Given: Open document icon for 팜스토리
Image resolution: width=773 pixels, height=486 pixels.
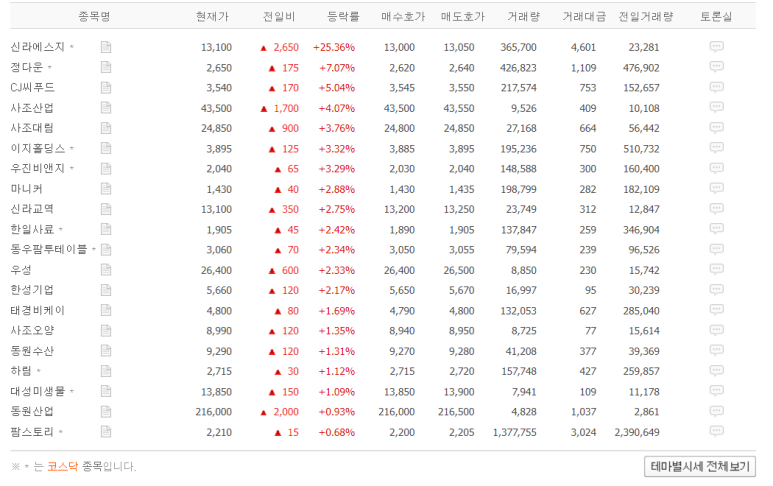Looking at the screenshot, I should [x=106, y=432].
